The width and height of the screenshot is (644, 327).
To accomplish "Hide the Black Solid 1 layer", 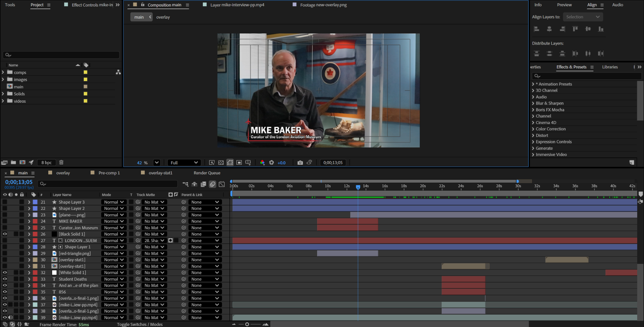I will point(5,234).
